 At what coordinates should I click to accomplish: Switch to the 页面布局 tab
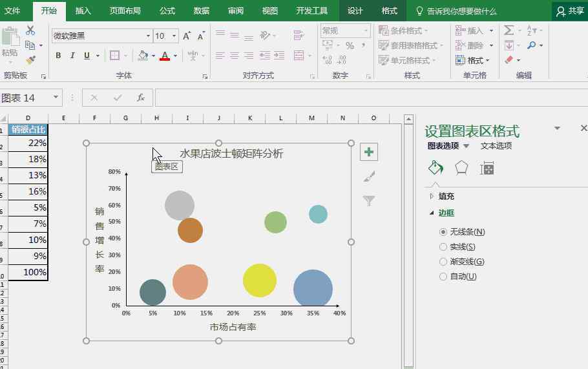pos(125,10)
